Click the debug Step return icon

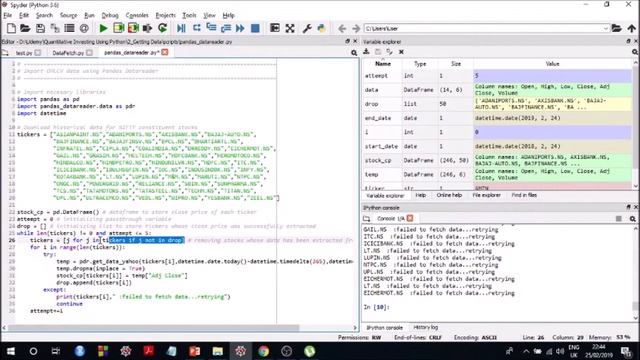click(226, 28)
